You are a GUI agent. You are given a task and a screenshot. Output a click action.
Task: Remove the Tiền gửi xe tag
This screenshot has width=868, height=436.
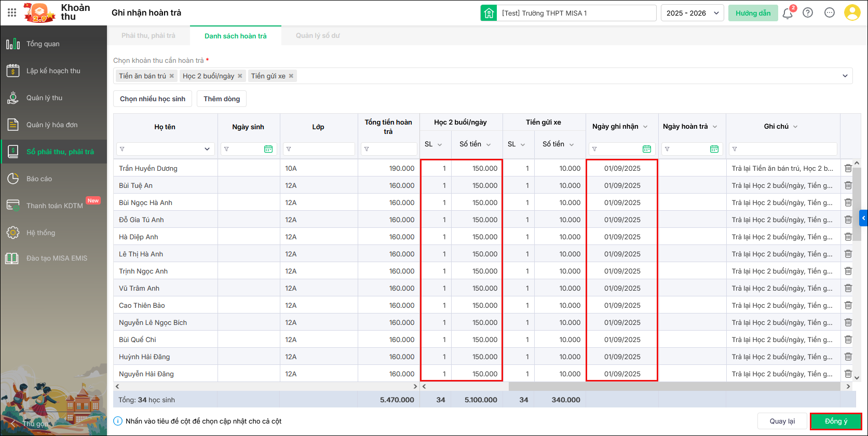[x=291, y=76]
